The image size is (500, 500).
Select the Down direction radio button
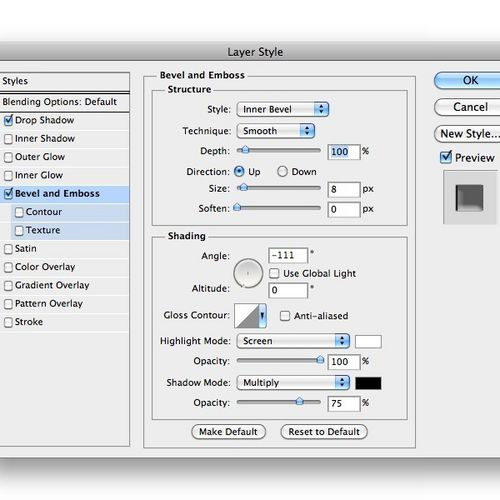coord(282,172)
